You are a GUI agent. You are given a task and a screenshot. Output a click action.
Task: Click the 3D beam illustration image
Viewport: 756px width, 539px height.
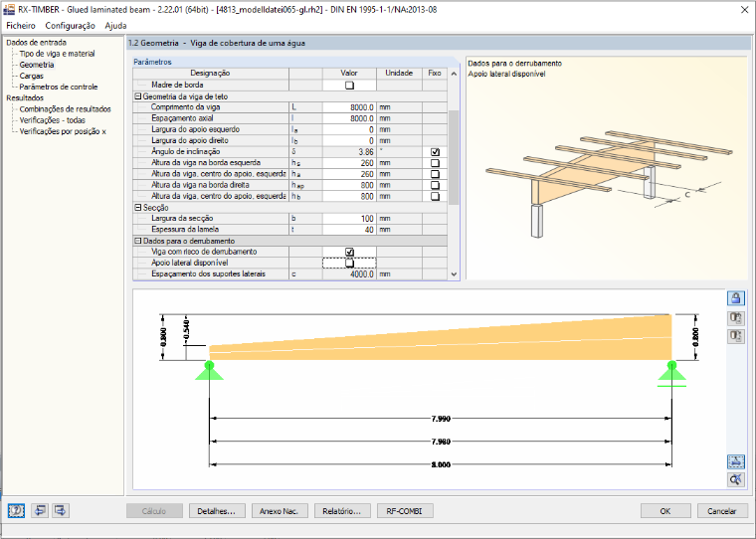[610, 184]
